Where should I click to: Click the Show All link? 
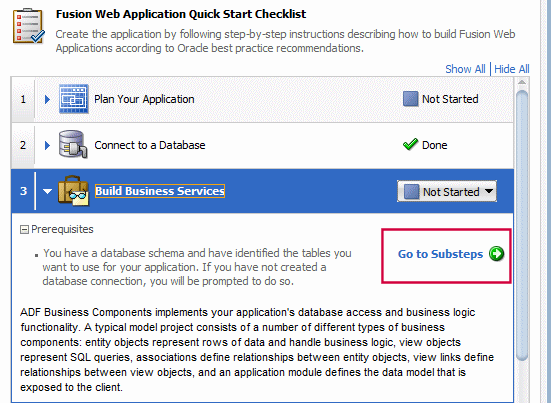point(465,69)
